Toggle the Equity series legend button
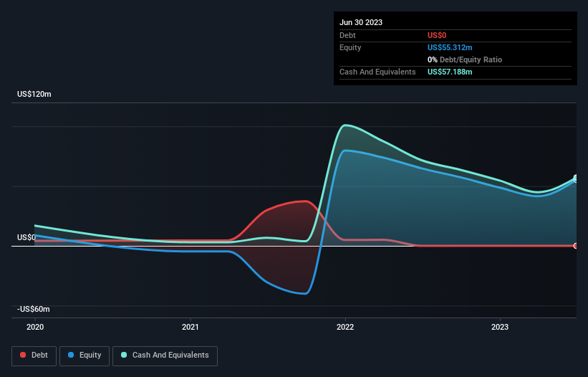This screenshot has height=377, width=588. [x=85, y=355]
